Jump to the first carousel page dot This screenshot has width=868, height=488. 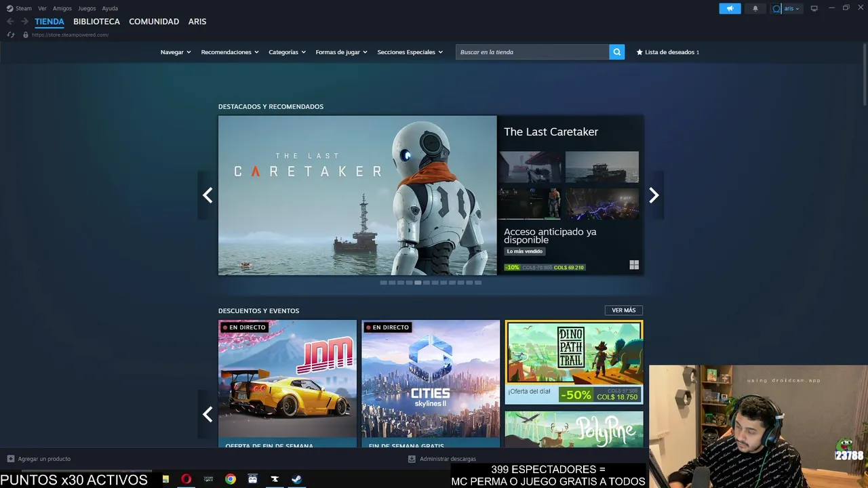click(383, 283)
